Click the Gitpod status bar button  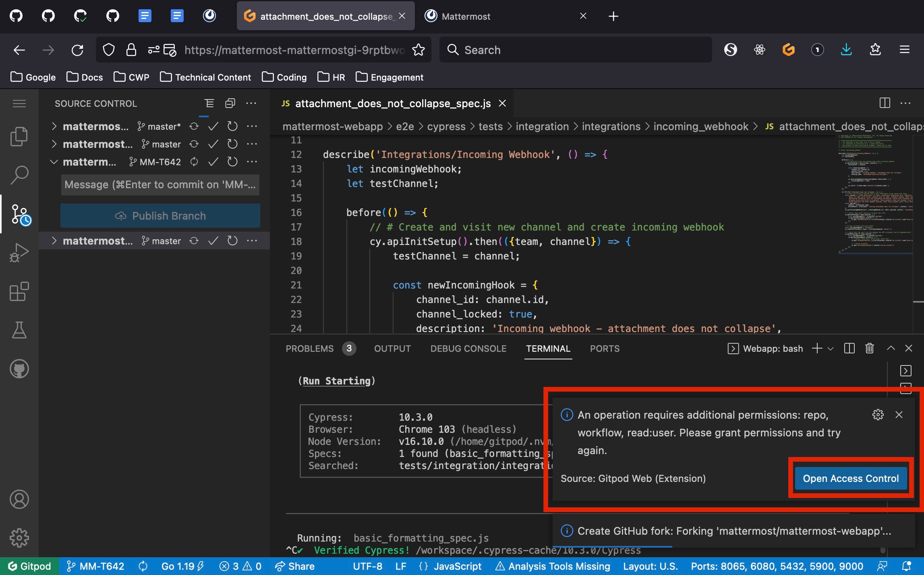click(x=29, y=566)
